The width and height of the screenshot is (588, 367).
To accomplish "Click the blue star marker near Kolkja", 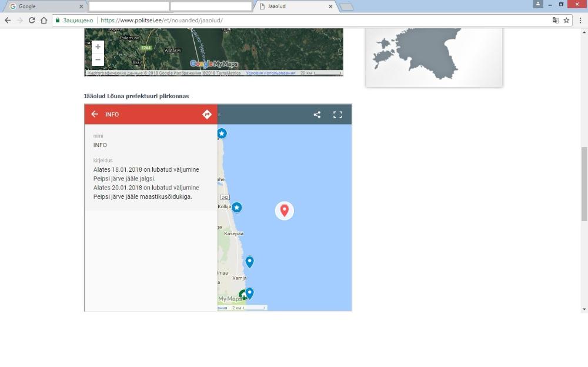I will [236, 207].
